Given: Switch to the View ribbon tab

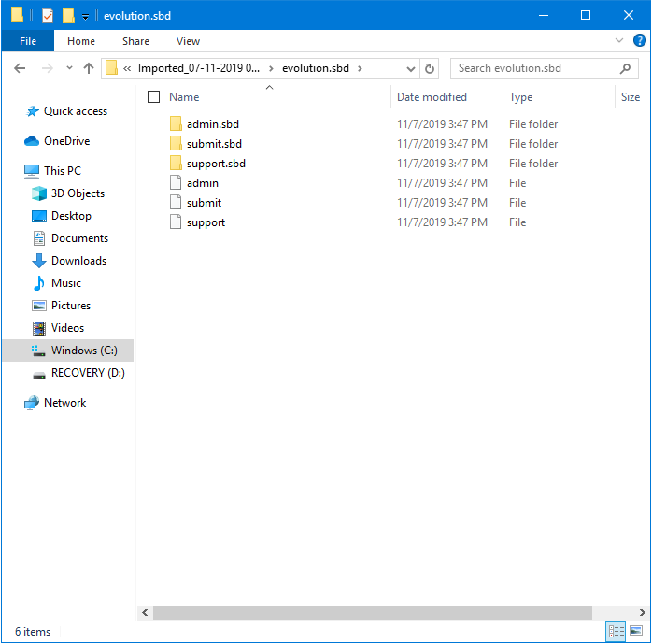Looking at the screenshot, I should point(188,41).
